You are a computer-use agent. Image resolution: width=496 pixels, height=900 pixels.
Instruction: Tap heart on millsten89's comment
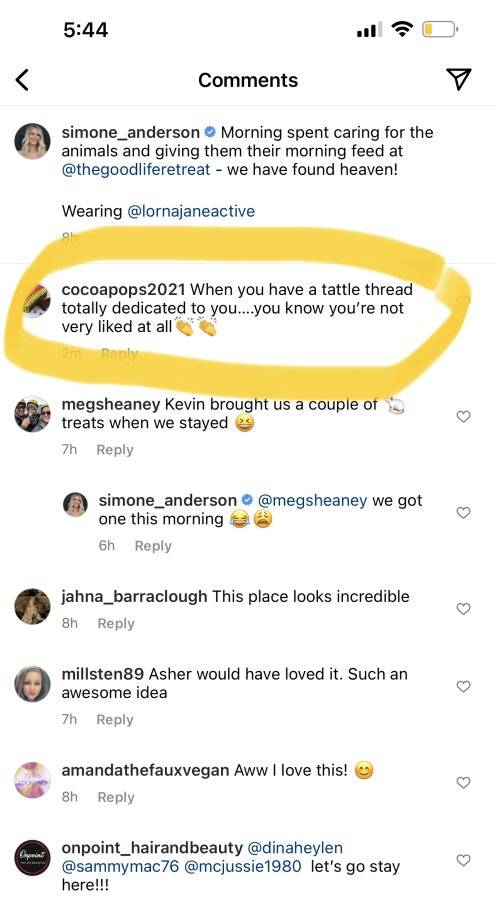(x=463, y=686)
